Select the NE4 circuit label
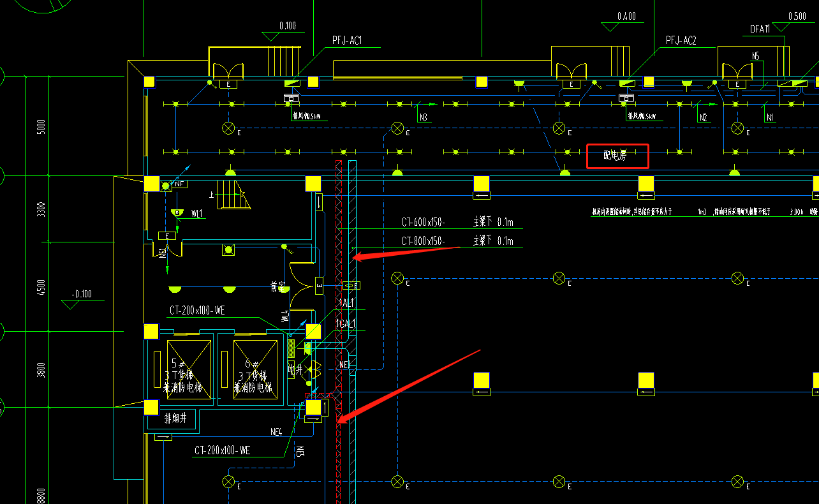 (x=276, y=432)
